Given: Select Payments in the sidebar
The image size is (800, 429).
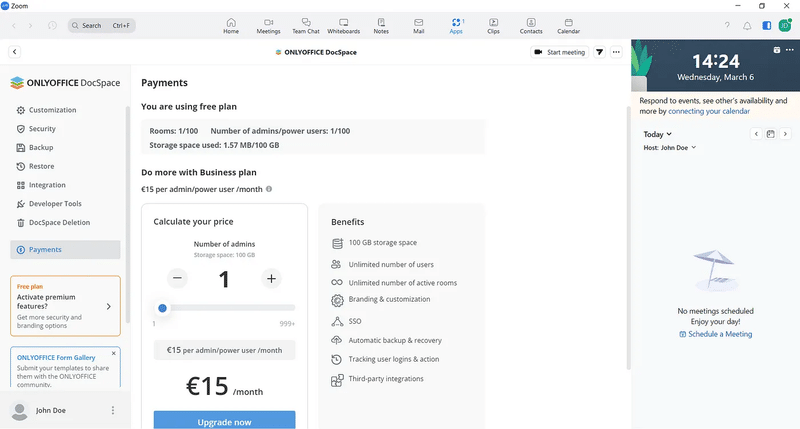Looking at the screenshot, I should point(65,249).
